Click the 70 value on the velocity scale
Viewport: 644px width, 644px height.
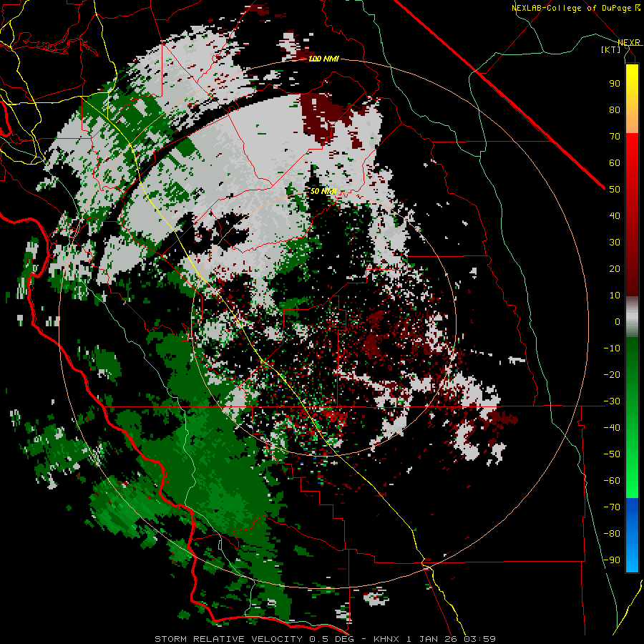(615, 137)
